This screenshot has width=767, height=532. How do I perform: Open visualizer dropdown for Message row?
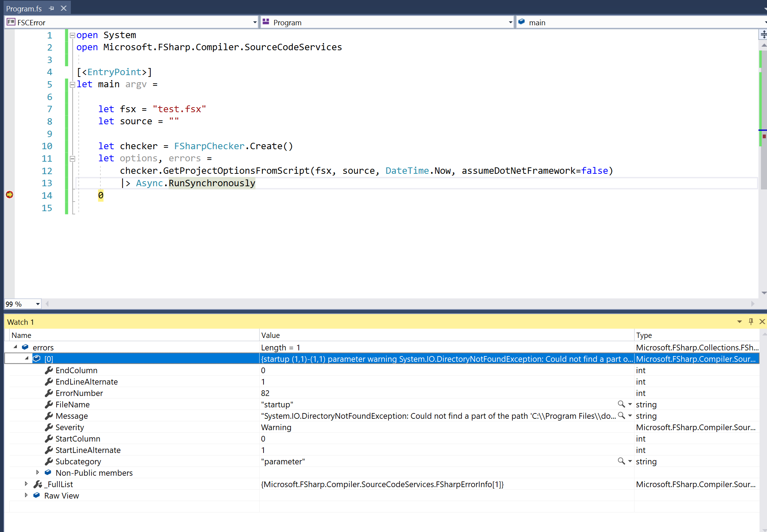630,416
